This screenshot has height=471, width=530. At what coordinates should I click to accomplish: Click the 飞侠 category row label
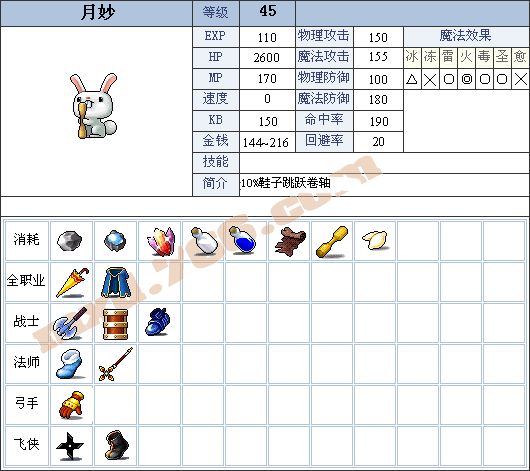tap(26, 444)
